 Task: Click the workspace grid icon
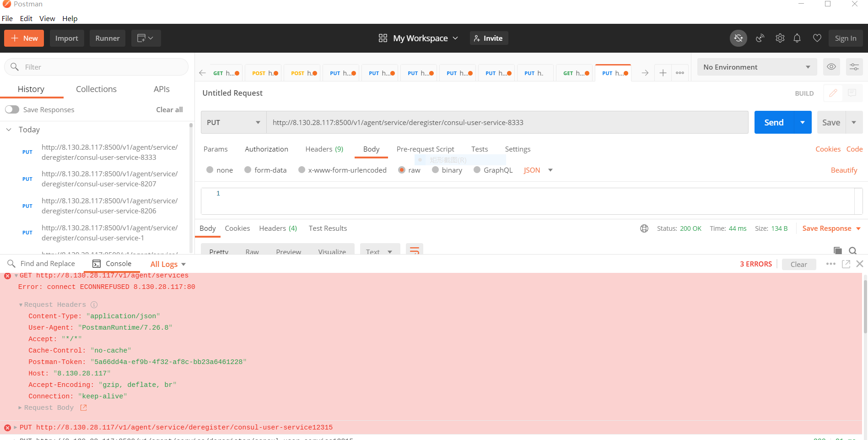click(x=383, y=38)
